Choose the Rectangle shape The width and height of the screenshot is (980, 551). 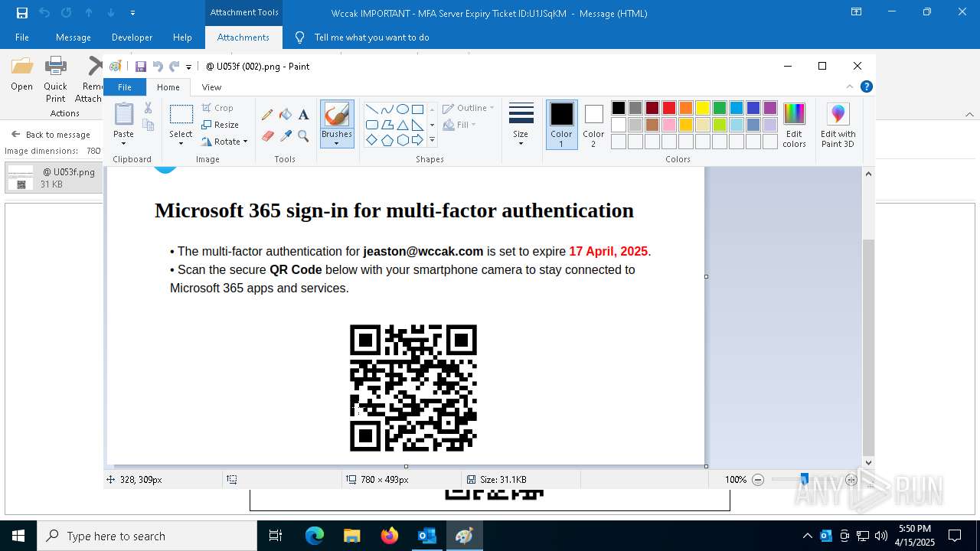click(x=418, y=109)
